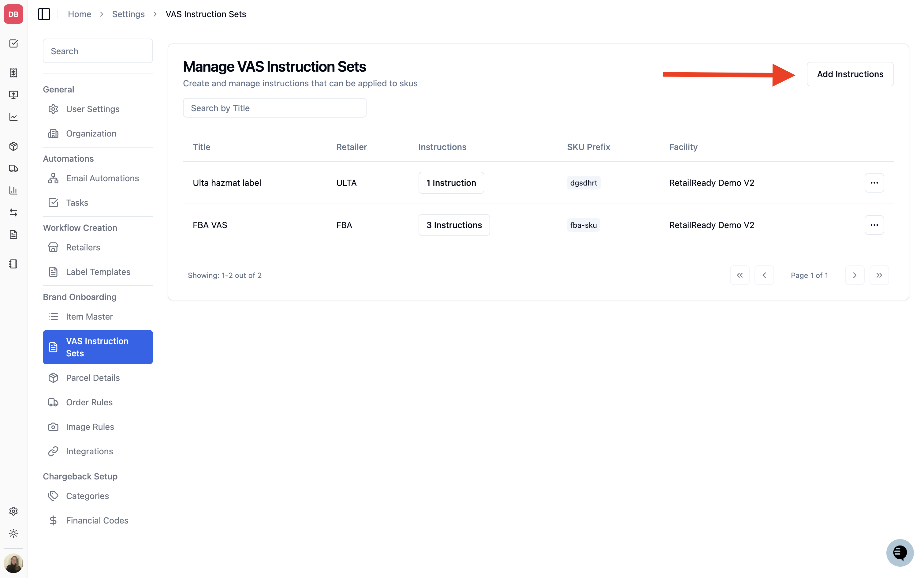Image resolution: width=924 pixels, height=578 pixels.
Task: Expand the 1 Instruction button
Action: [x=451, y=183]
